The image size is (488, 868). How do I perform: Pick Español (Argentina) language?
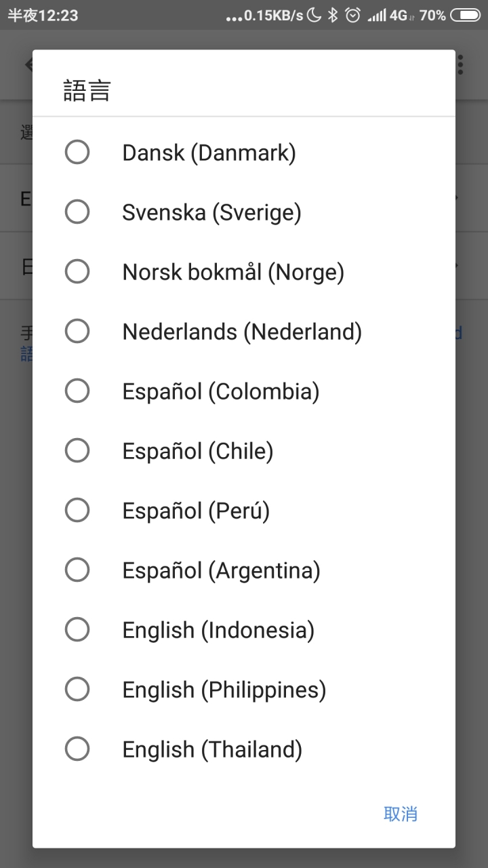coord(244,570)
